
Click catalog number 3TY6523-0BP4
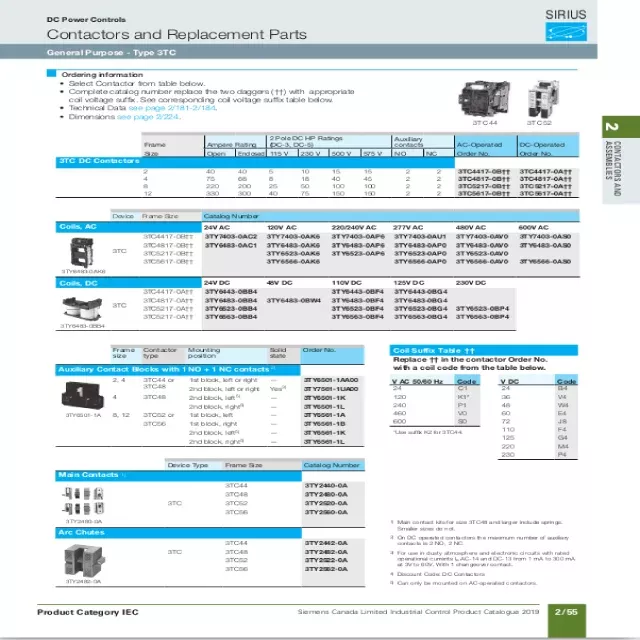[x=482, y=309]
